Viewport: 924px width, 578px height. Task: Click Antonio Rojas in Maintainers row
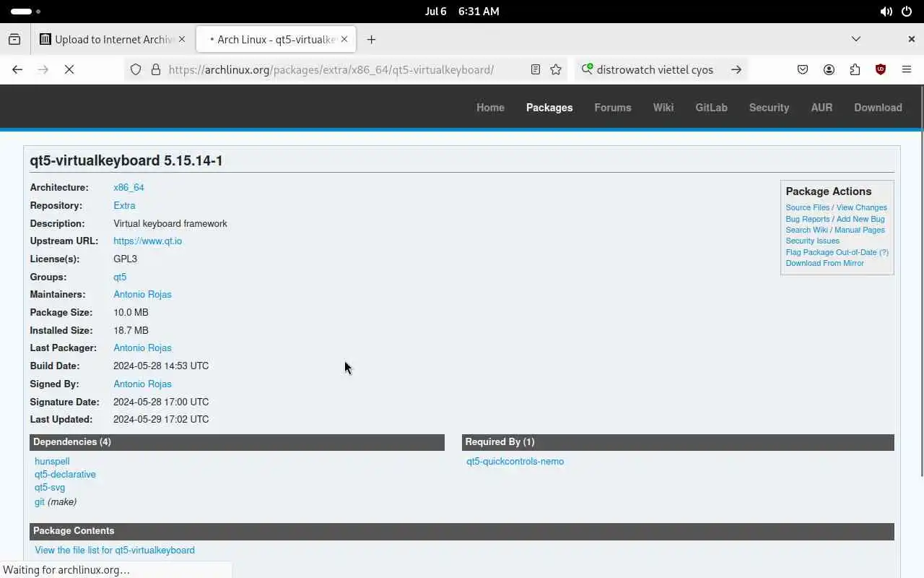[x=142, y=294]
